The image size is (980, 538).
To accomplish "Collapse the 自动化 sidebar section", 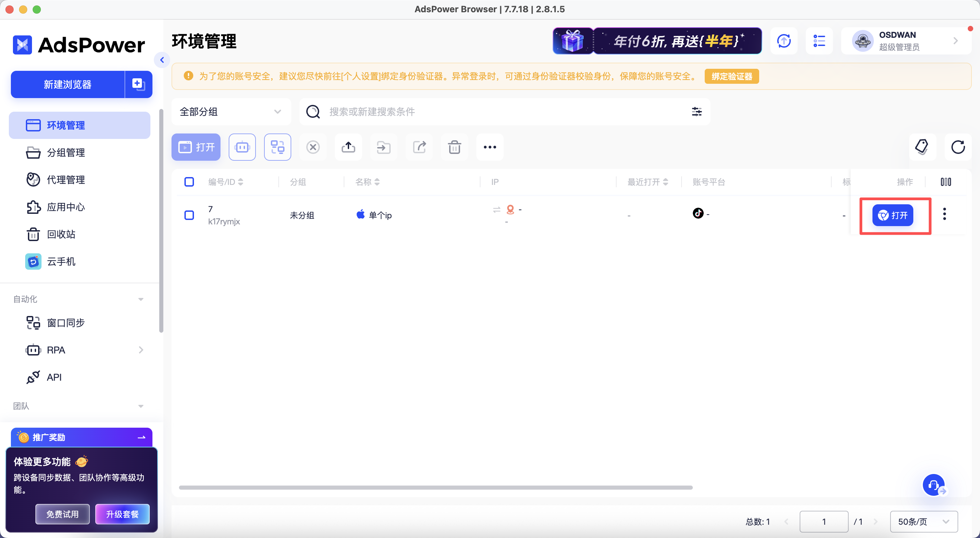I will [x=141, y=299].
